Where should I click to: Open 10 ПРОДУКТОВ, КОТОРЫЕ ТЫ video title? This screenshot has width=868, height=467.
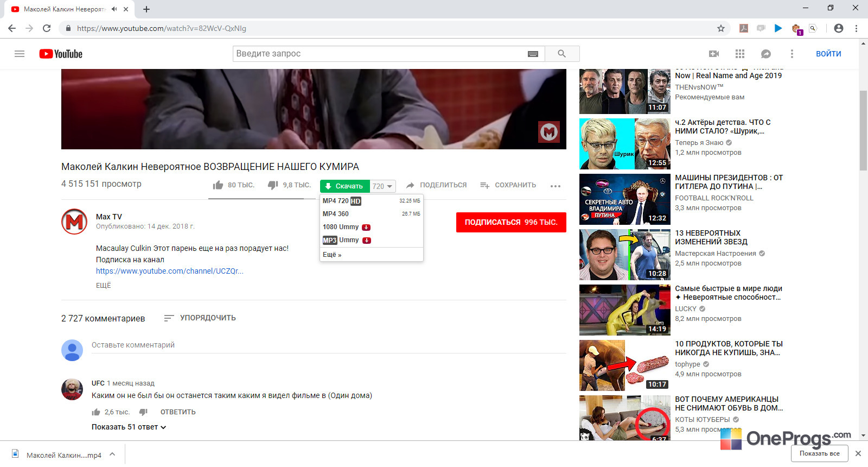[729, 348]
